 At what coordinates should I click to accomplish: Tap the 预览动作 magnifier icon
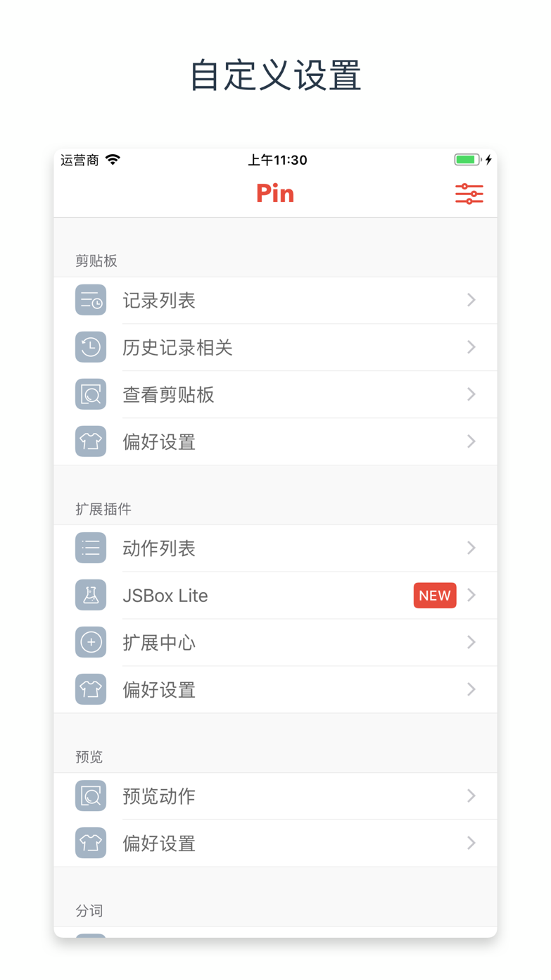tap(91, 796)
